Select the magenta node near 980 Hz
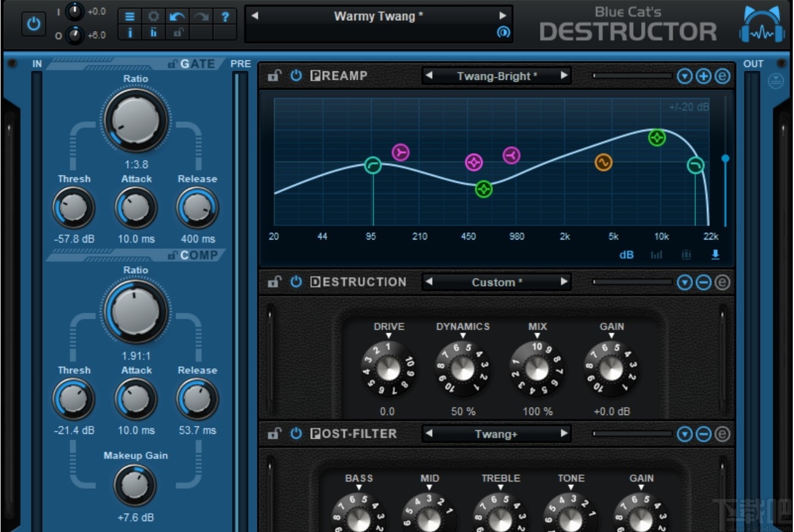 point(512,156)
